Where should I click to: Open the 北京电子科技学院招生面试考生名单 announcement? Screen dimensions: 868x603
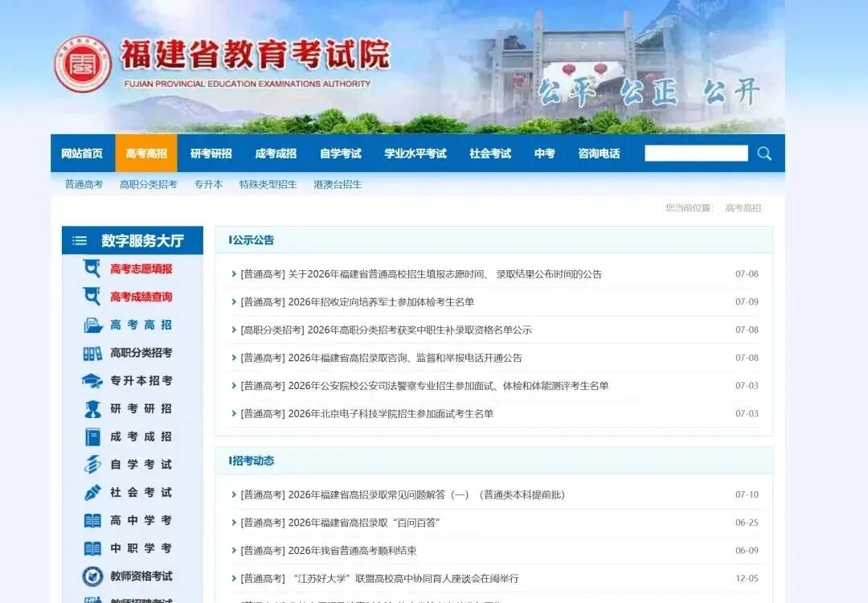click(x=367, y=413)
